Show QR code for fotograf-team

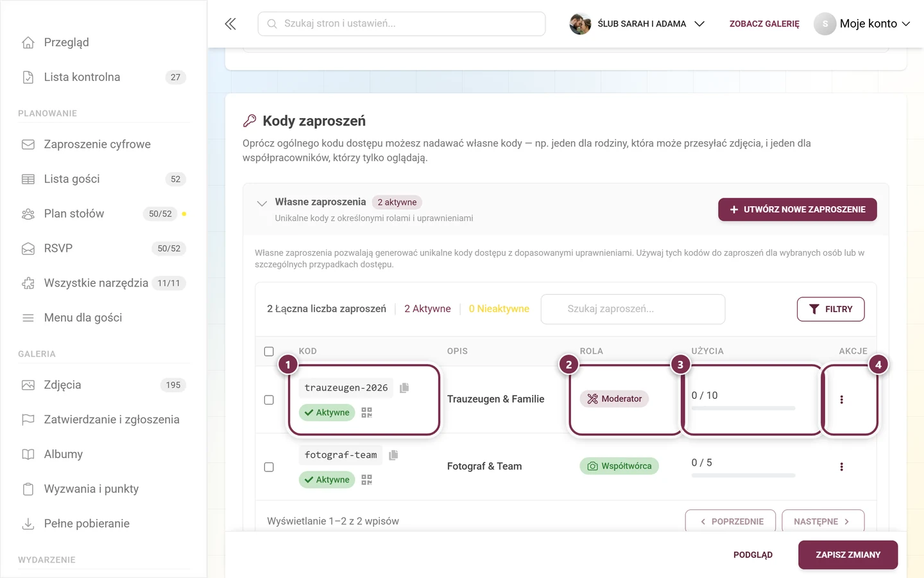coord(366,480)
